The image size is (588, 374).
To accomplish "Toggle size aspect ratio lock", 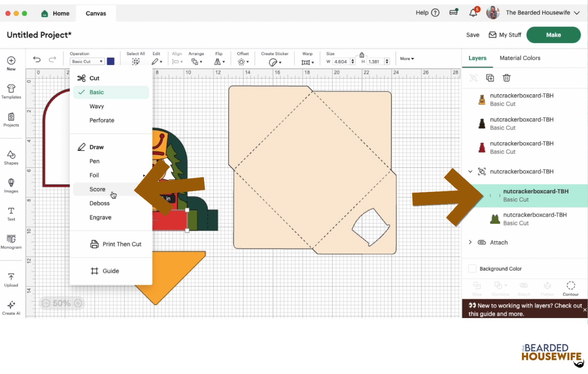I will 362,55.
